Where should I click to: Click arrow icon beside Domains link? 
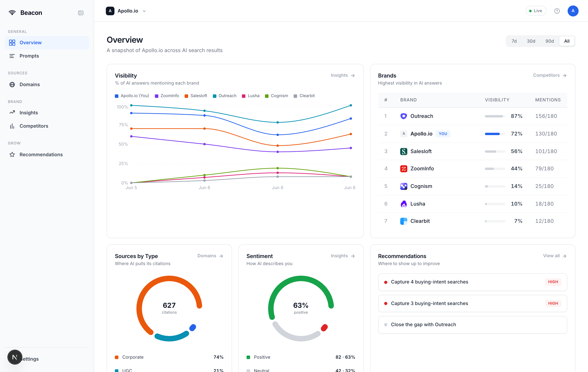click(221, 256)
